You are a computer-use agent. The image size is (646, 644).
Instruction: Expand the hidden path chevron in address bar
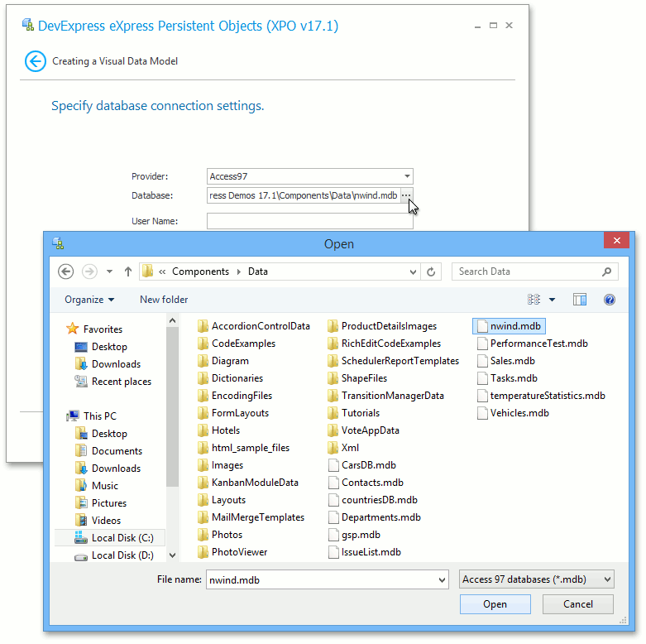point(162,272)
